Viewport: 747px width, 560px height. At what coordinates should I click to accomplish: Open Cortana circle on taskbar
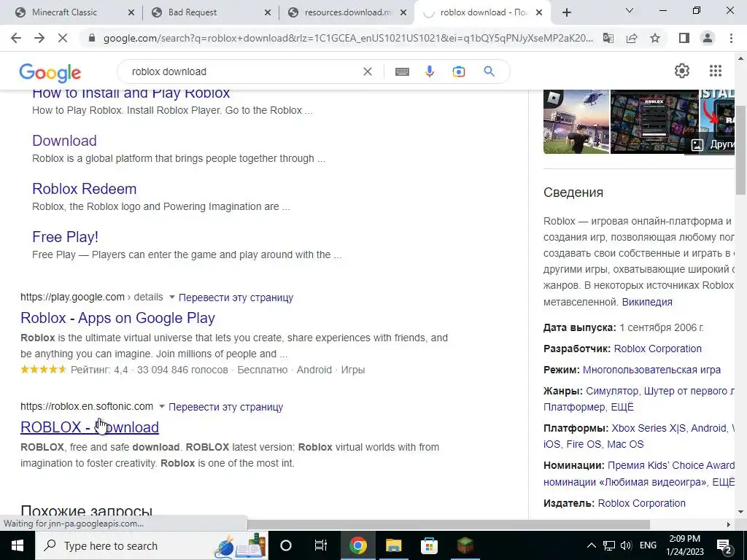[x=285, y=545]
